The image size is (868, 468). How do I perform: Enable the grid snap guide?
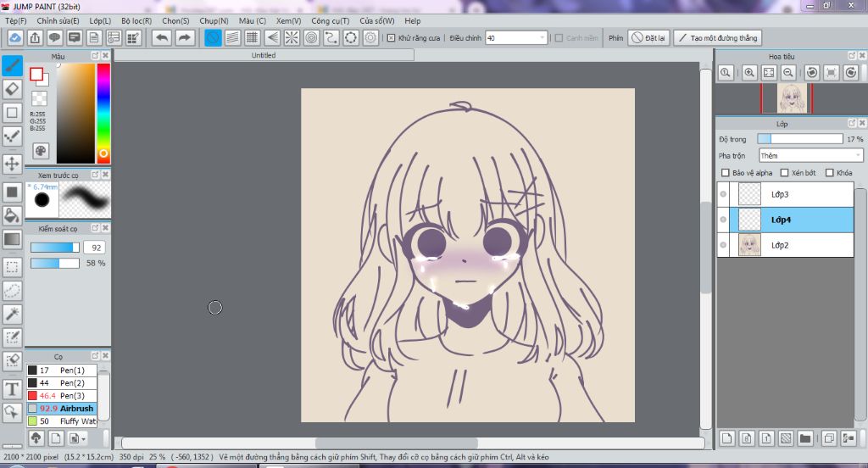coord(253,37)
